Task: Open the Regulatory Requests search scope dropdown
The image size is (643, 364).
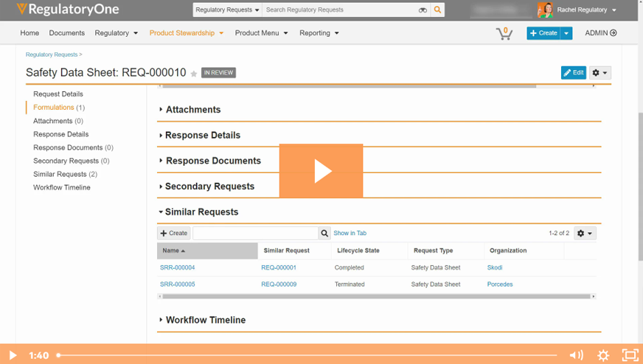Action: 227,10
